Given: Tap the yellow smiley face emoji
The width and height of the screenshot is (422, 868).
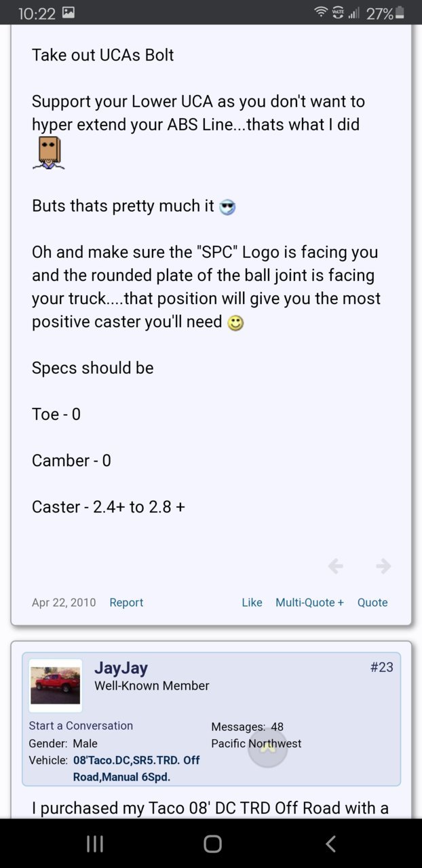Looking at the screenshot, I should pos(235,323).
